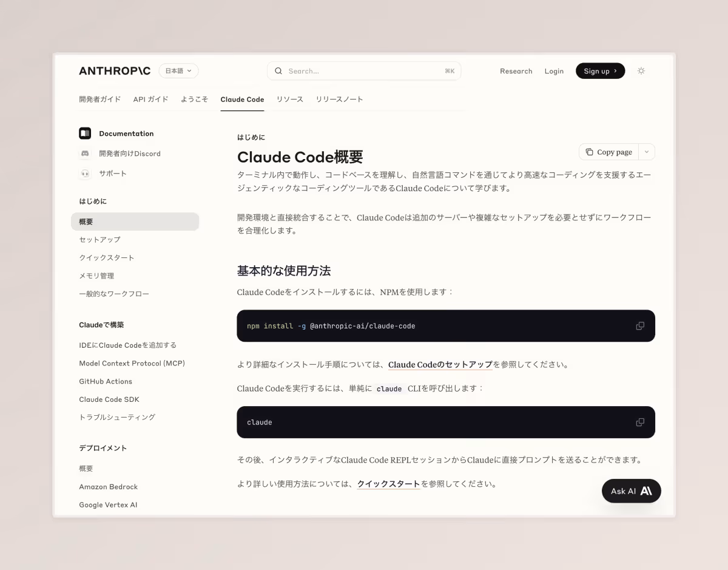This screenshot has width=728, height=570.
Task: Open the Claude Code SDK sidebar item
Action: pos(109,399)
